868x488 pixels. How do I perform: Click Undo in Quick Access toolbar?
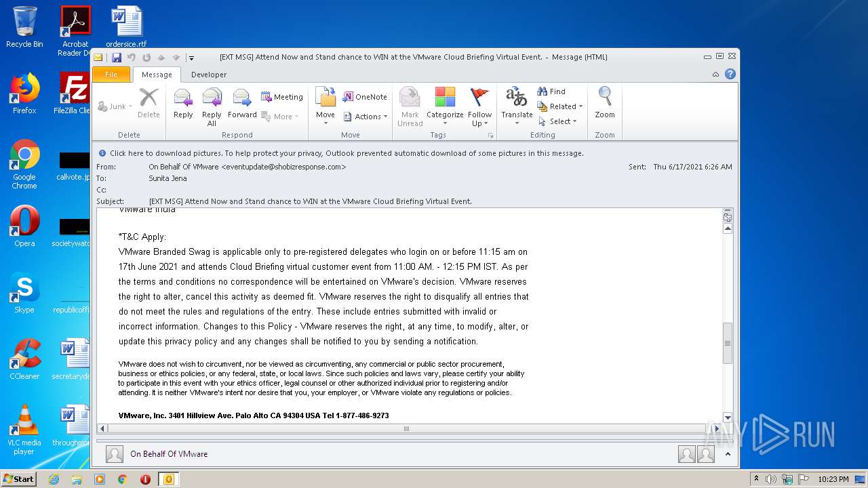(x=132, y=58)
